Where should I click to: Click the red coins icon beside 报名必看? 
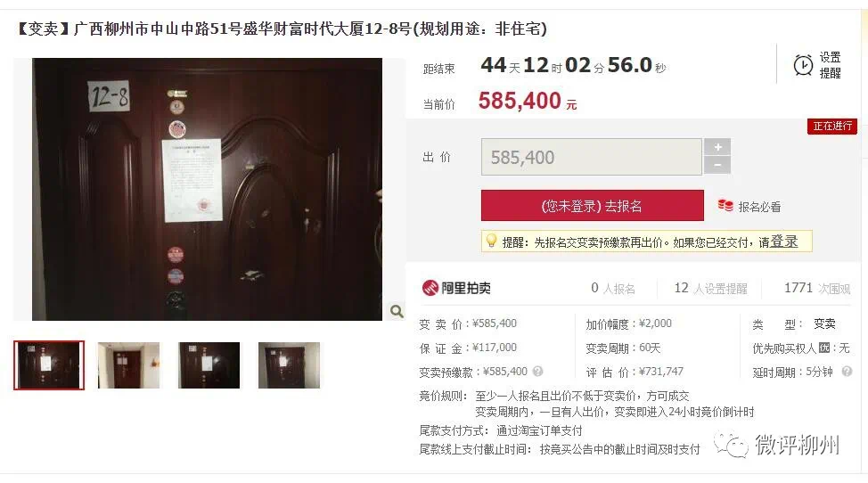pyautogui.click(x=725, y=205)
